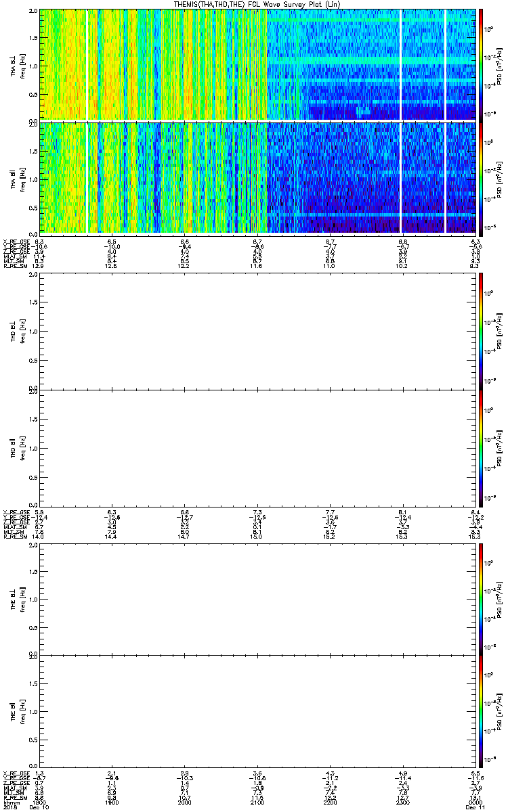
Task: Click the empty THD B⊥ plot panel
Action: pyautogui.click(x=257, y=330)
